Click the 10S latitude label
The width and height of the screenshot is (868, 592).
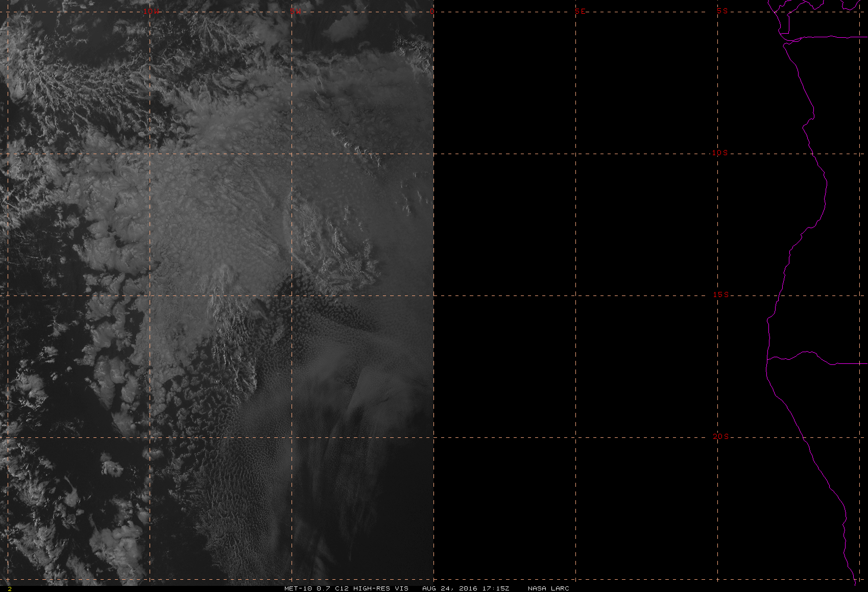720,153
